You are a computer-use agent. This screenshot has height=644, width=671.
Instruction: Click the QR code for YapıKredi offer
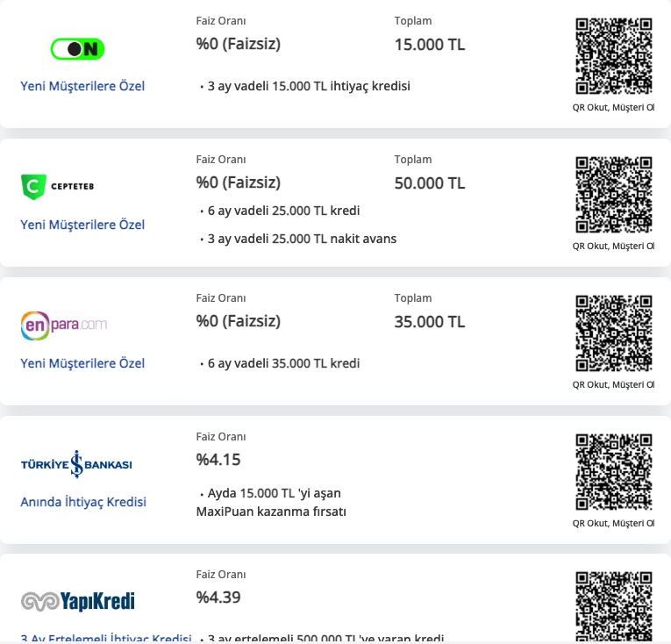614,607
